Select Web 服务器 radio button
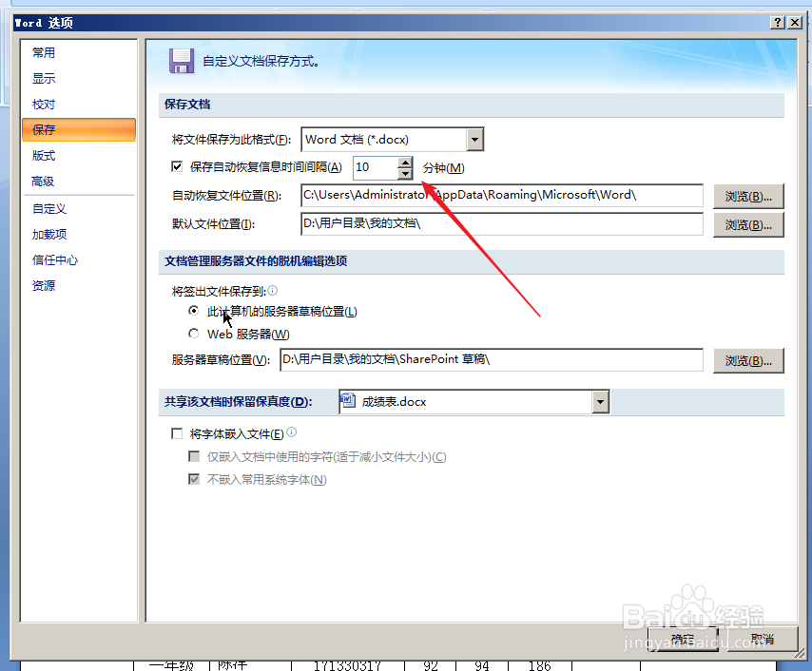This screenshot has height=671, width=812. click(194, 334)
